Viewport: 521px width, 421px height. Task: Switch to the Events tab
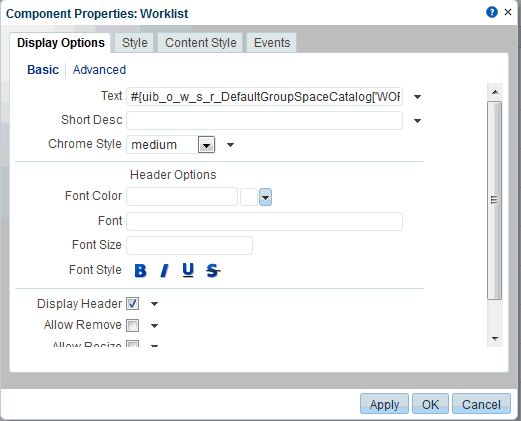point(272,43)
